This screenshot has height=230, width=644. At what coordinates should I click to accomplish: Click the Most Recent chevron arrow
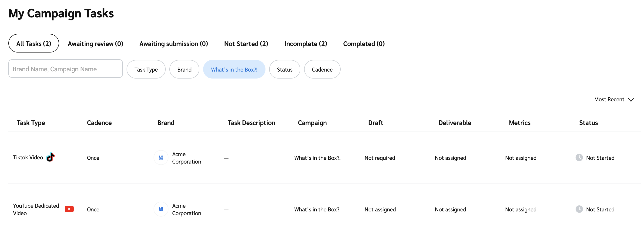(x=631, y=100)
